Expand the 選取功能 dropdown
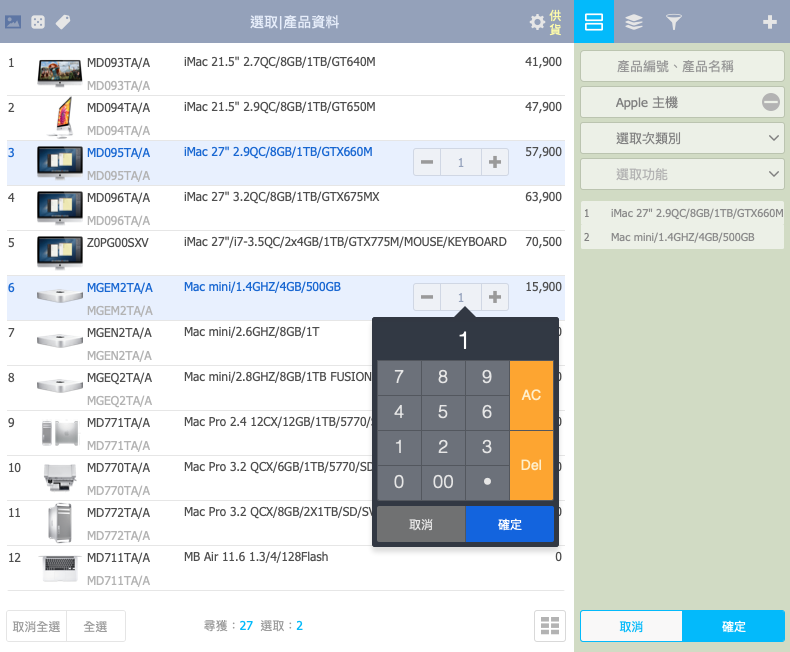Screen dimensions: 790x652 click(x=682, y=174)
